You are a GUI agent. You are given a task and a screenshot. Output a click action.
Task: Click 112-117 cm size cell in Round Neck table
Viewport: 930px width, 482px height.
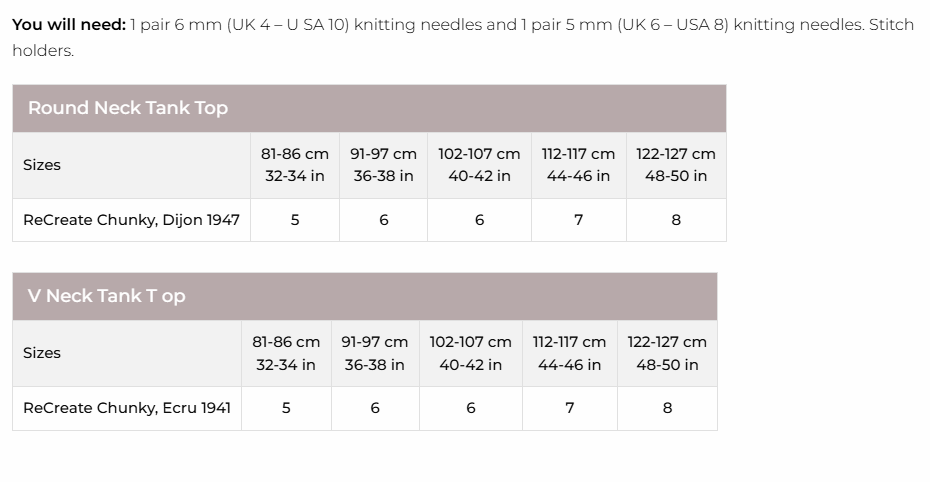(578, 165)
